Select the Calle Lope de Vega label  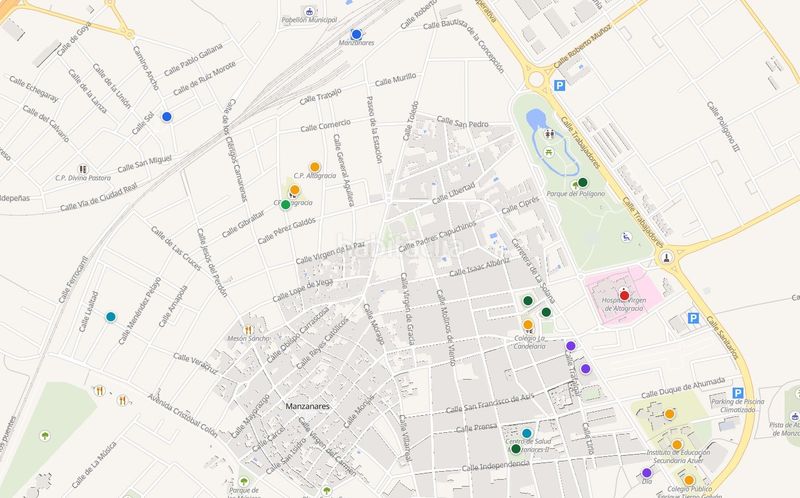click(x=303, y=290)
